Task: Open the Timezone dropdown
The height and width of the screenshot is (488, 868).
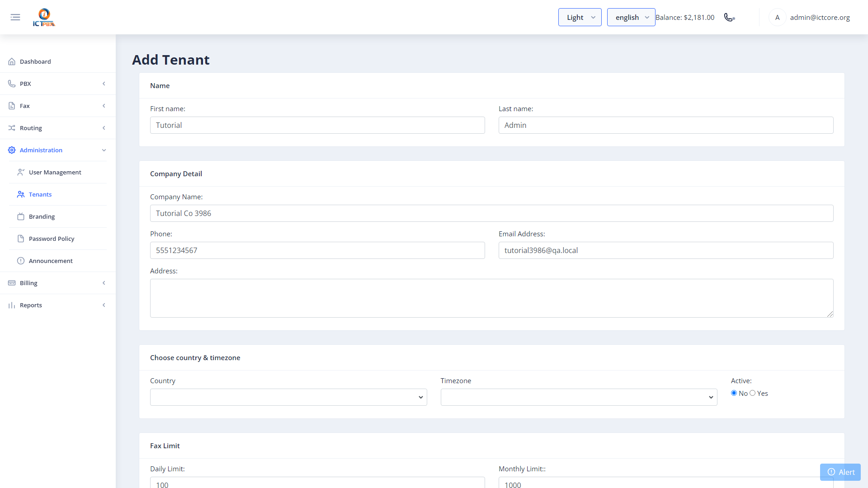Action: 579,397
